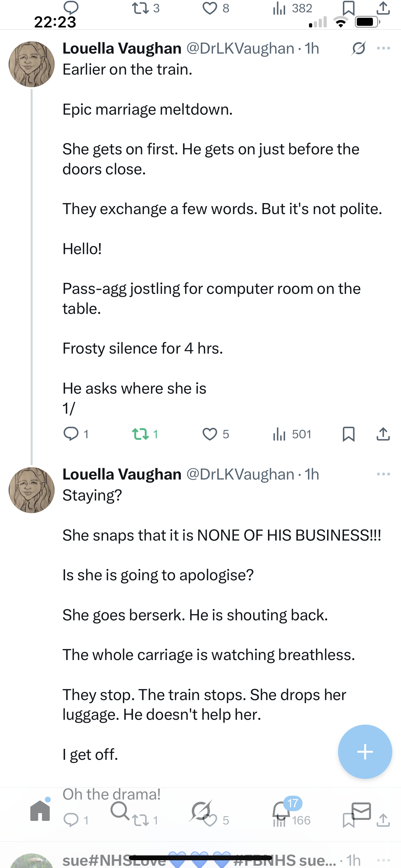Open more options for 'Staying?' tweet
Image resolution: width=401 pixels, height=868 pixels.
(x=384, y=474)
